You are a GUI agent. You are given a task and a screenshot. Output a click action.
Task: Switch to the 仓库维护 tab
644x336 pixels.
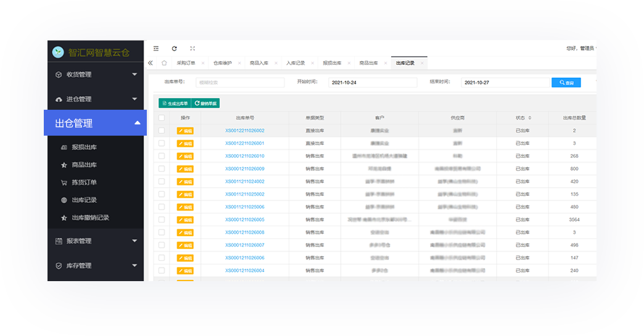[223, 63]
